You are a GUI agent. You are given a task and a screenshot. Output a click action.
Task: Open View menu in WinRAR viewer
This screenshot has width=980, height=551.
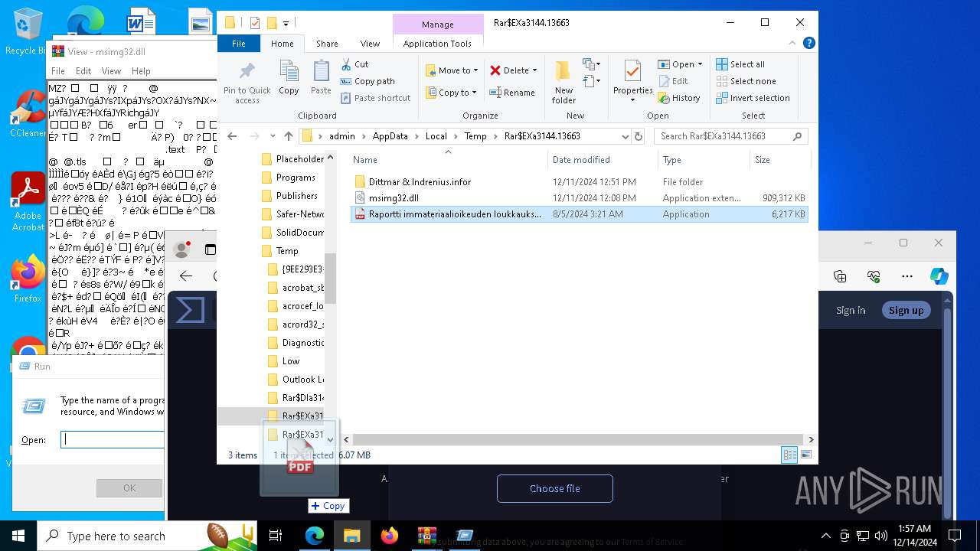click(111, 70)
